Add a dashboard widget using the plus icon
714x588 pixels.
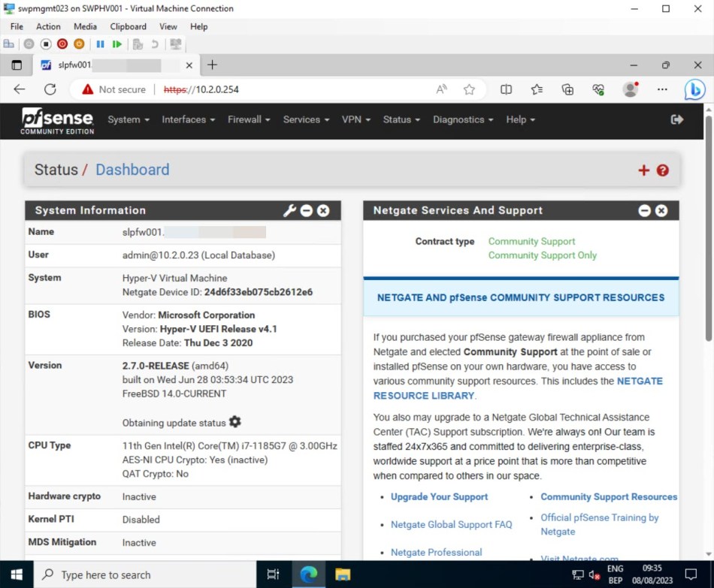pos(643,170)
